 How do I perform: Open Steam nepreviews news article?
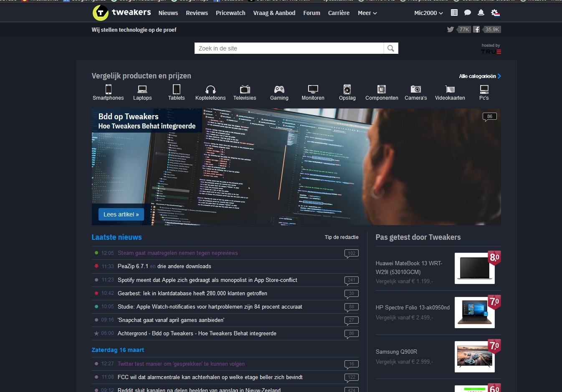[178, 253]
